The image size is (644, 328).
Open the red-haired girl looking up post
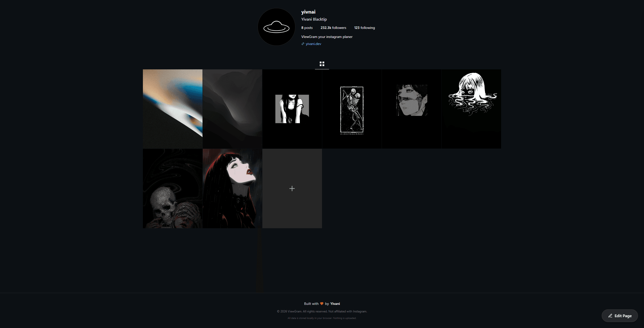click(232, 189)
